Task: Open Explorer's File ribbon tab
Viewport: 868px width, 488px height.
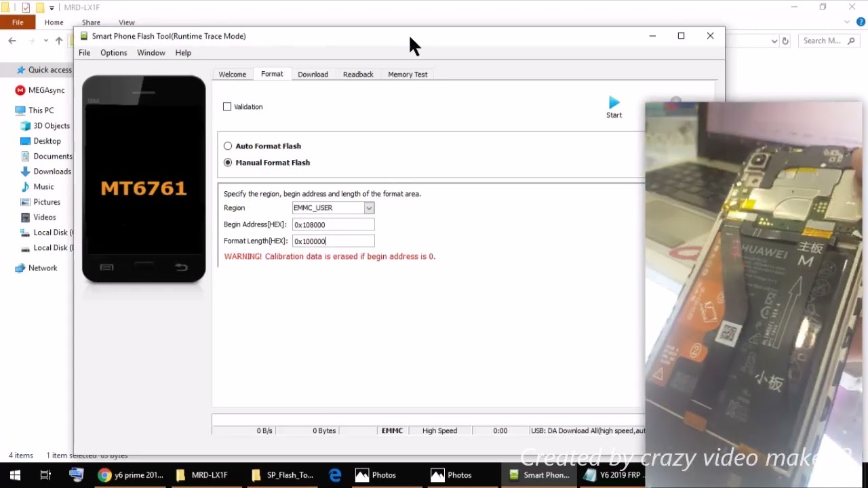Action: (18, 22)
